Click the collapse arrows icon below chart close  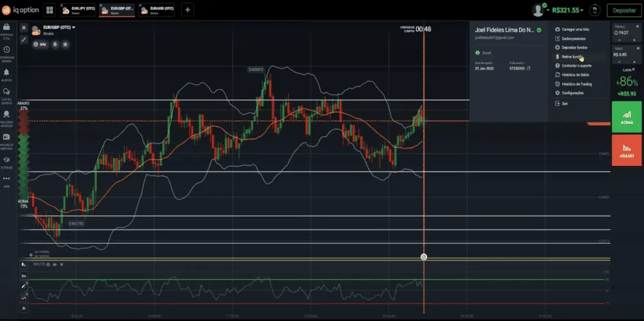click(24, 39)
